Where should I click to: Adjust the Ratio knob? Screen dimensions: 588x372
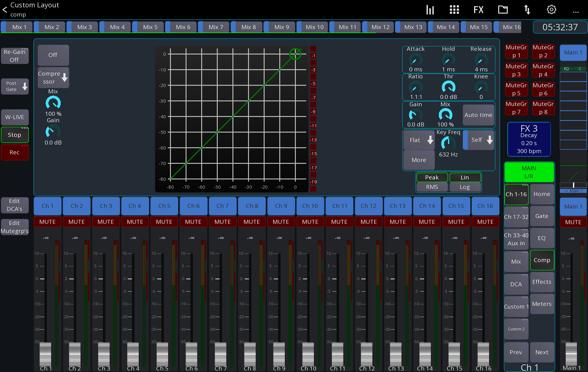pyautogui.click(x=416, y=87)
